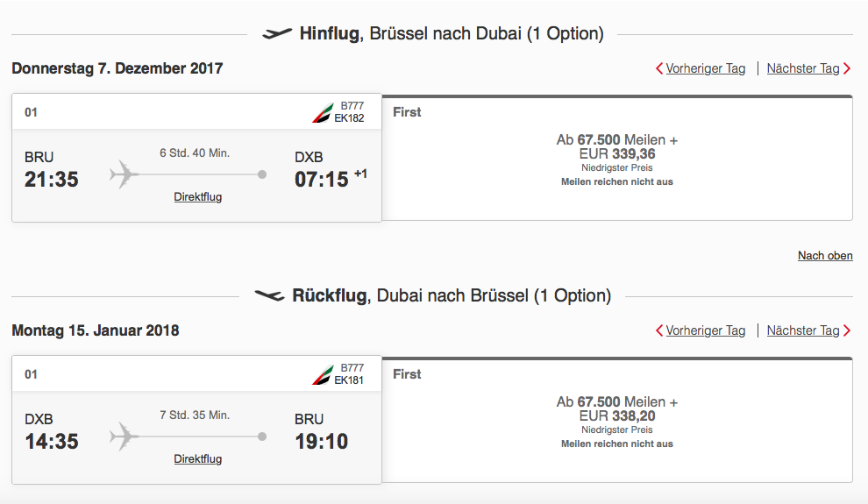This screenshot has width=868, height=504.
Task: Click the departing plane icon beside Hinflug
Action: point(277,34)
